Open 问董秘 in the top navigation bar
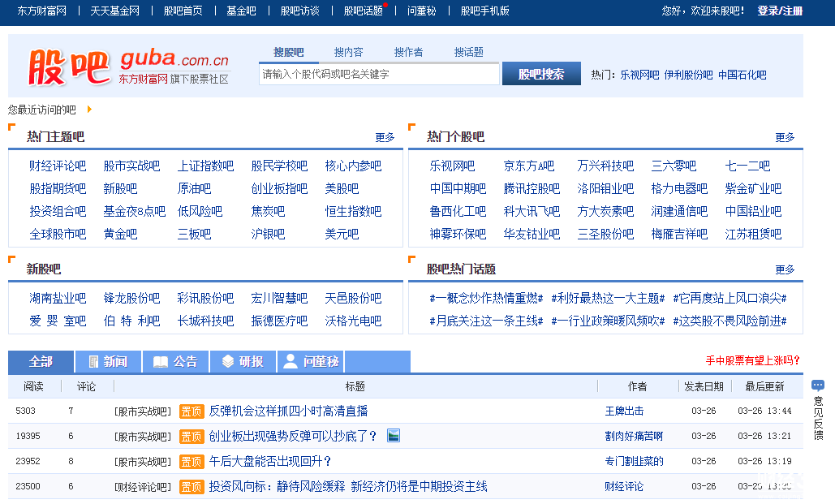 coord(422,11)
